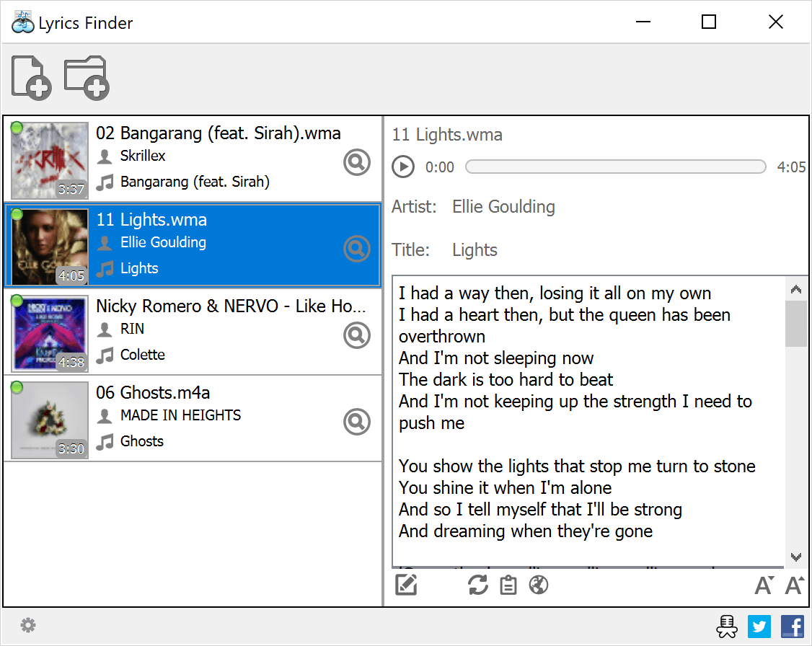Click search icon on Nicky Romero track

[356, 335]
